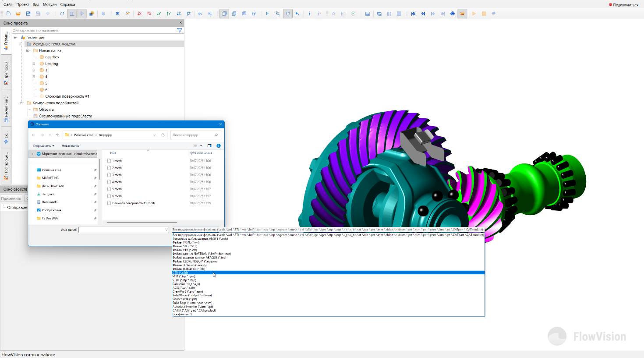Click the 'Применить' button in properties window
Screen dimensions: 644x358
tap(11, 198)
